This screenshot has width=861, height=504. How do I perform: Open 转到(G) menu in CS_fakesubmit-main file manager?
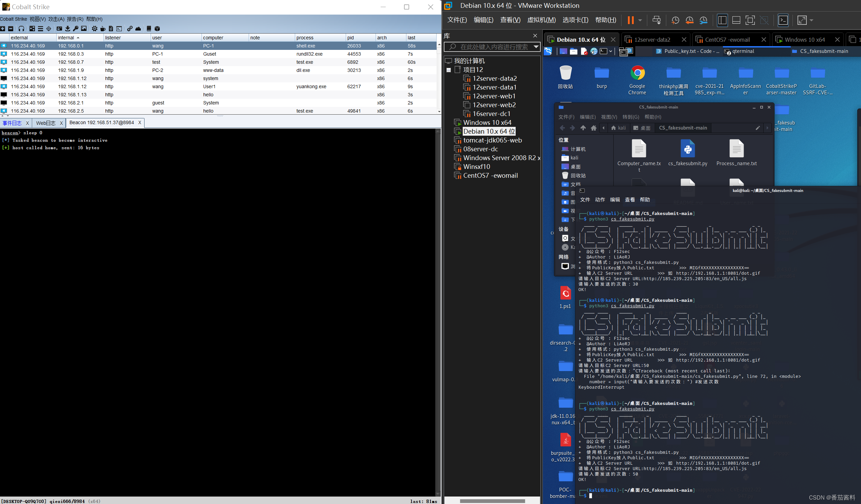click(630, 117)
